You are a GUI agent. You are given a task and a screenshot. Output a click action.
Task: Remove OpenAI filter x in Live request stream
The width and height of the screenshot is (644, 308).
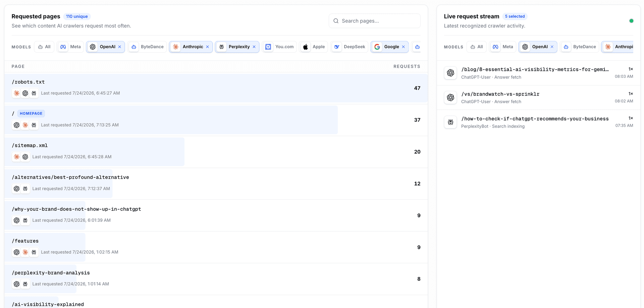coord(552,47)
